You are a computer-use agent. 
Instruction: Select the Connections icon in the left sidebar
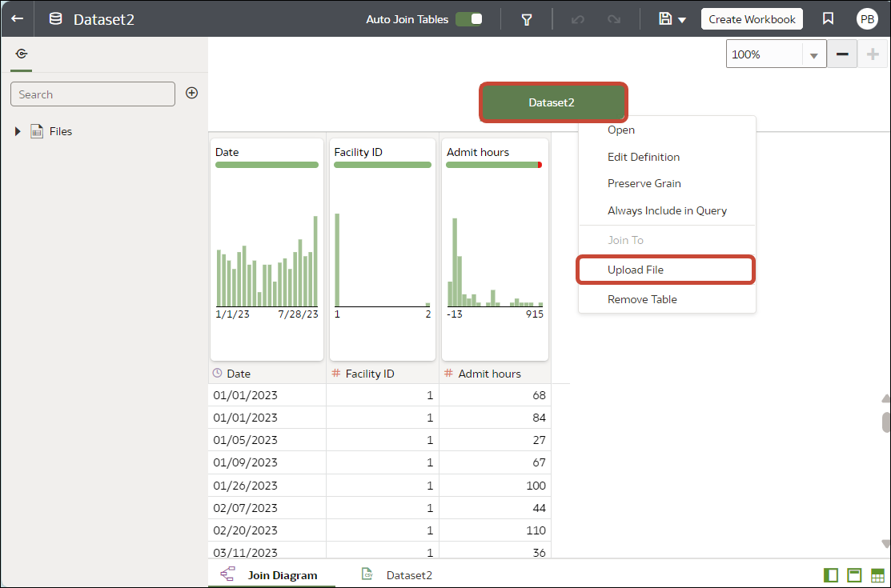[x=21, y=54]
